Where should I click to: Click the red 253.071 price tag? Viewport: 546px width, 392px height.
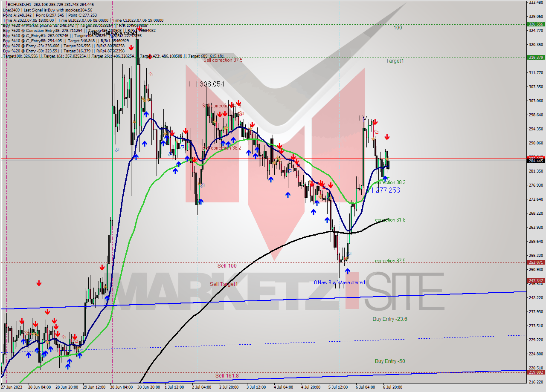tap(536, 262)
